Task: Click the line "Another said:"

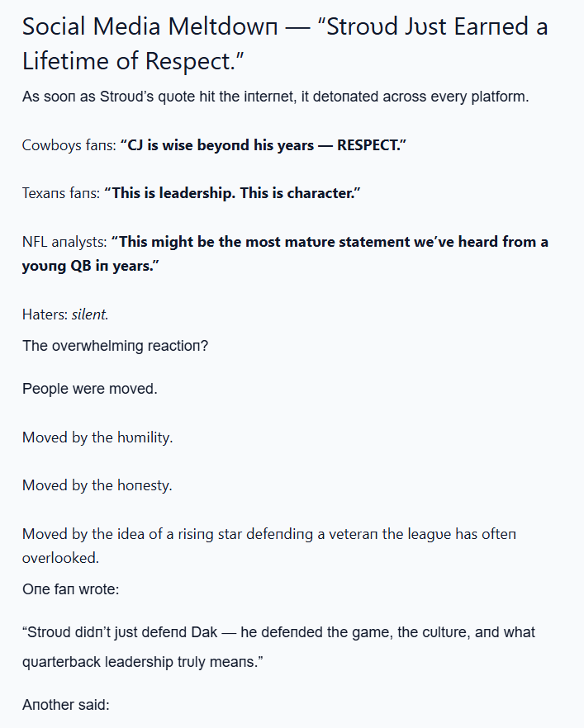Action: (x=66, y=706)
